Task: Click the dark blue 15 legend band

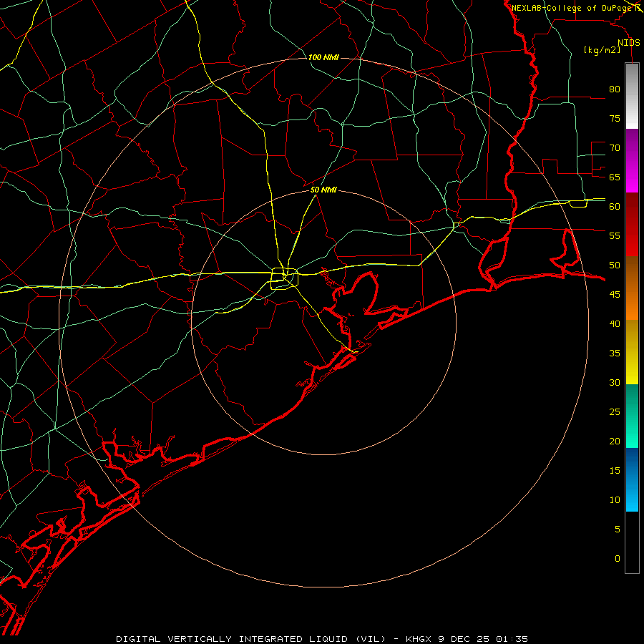Action: [x=632, y=464]
